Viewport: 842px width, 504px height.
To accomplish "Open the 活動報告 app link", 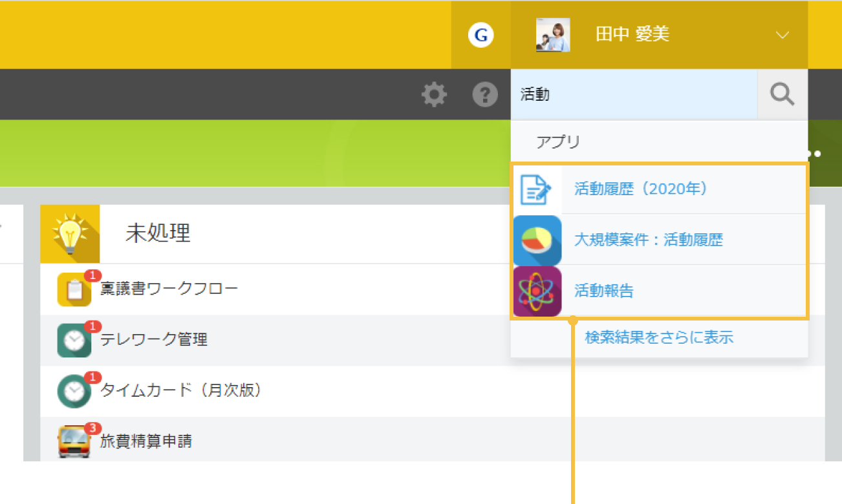I will click(x=603, y=291).
